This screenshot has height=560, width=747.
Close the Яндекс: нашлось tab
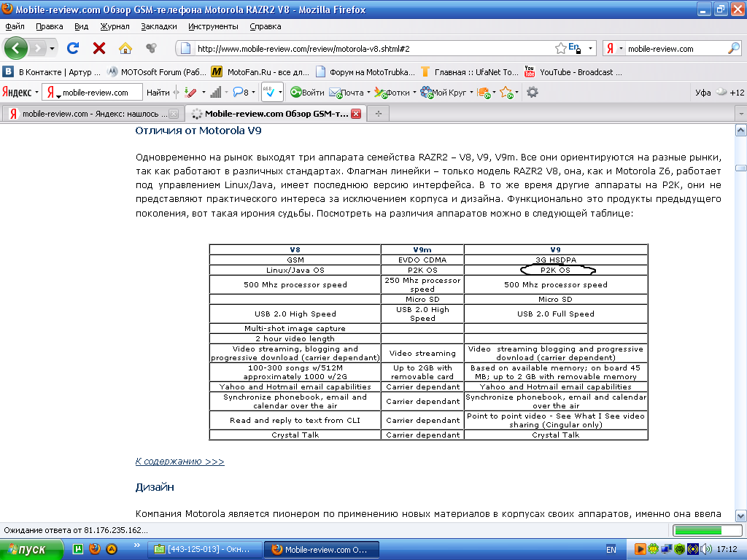coord(174,114)
